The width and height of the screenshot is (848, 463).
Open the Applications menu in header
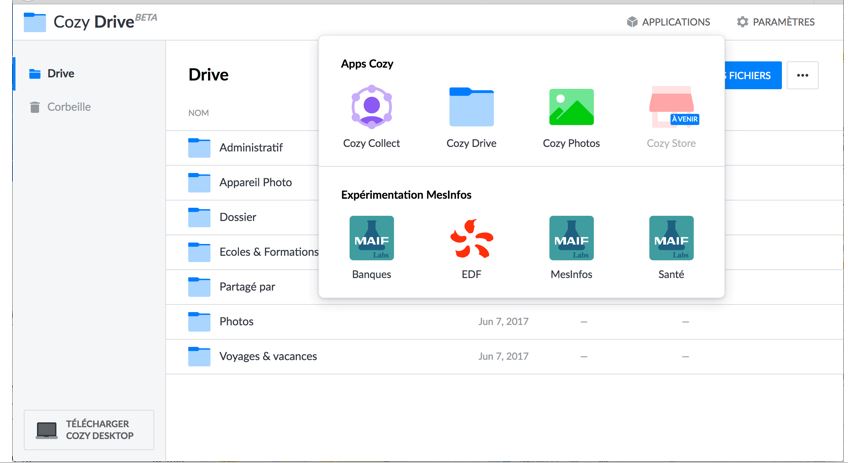tap(668, 22)
